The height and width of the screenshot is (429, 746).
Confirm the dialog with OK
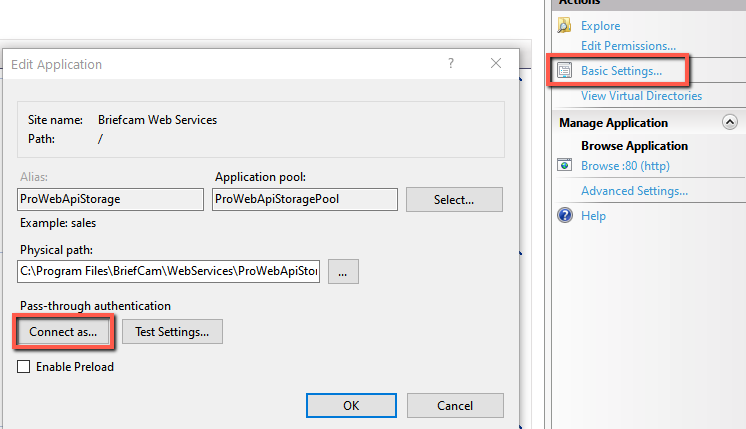pos(351,405)
